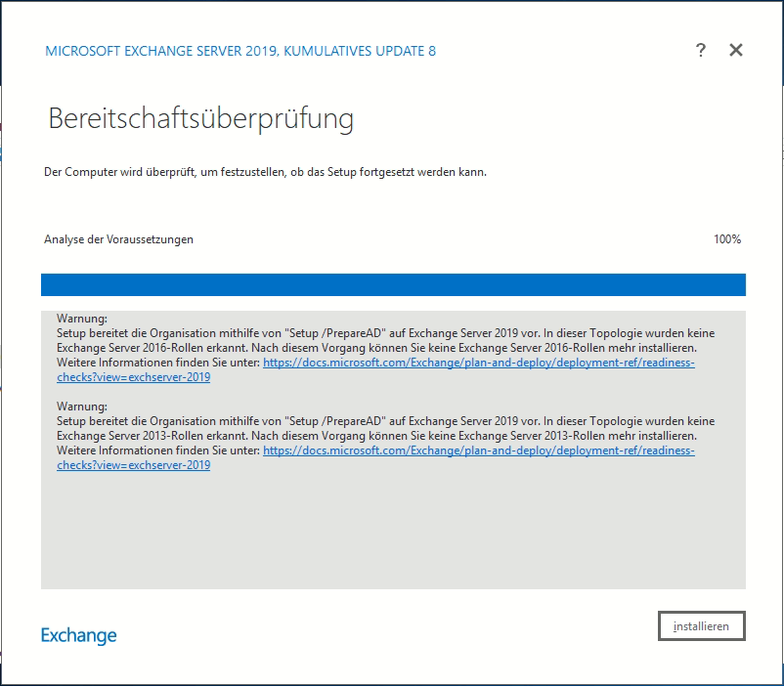Click the second 'Warnung:' label
Screen dimensions: 784x686
(81, 407)
